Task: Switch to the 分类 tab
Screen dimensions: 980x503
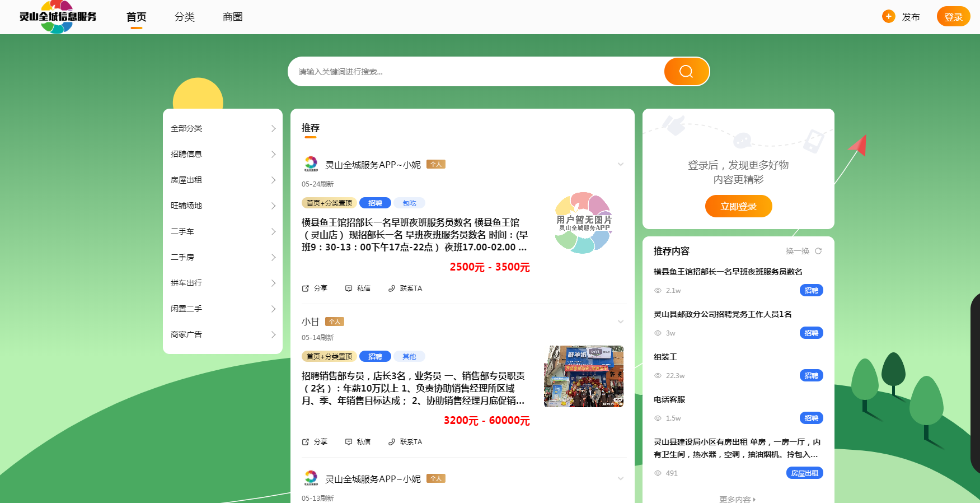Action: click(184, 17)
